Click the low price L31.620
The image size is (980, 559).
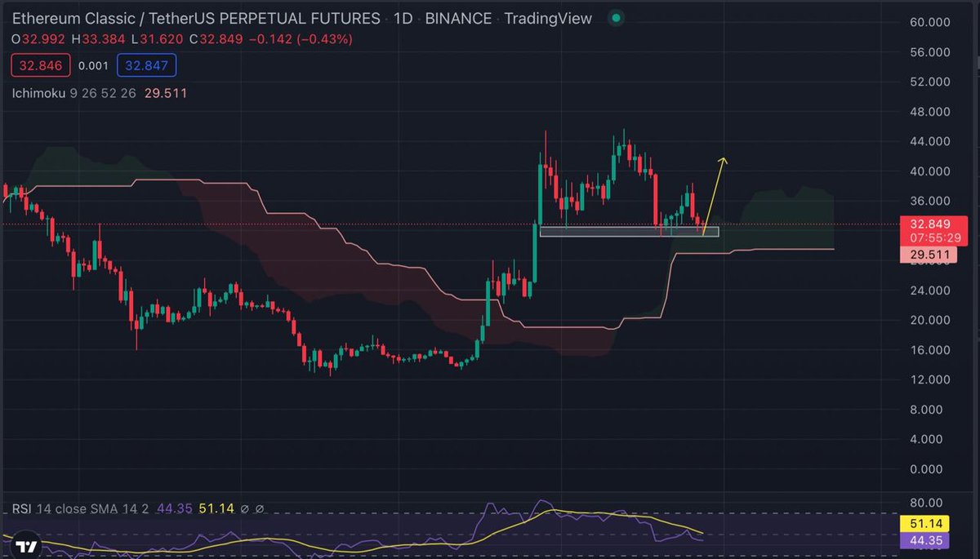coord(158,39)
